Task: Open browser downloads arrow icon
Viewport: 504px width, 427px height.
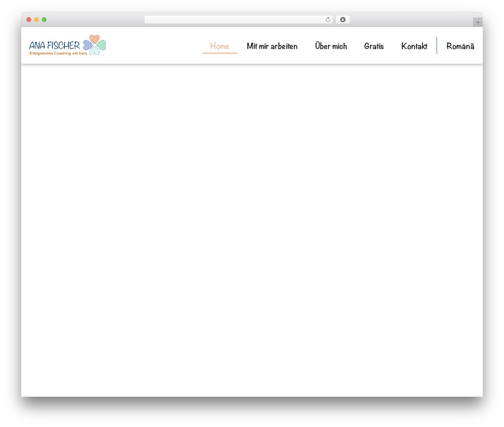Action: (343, 20)
